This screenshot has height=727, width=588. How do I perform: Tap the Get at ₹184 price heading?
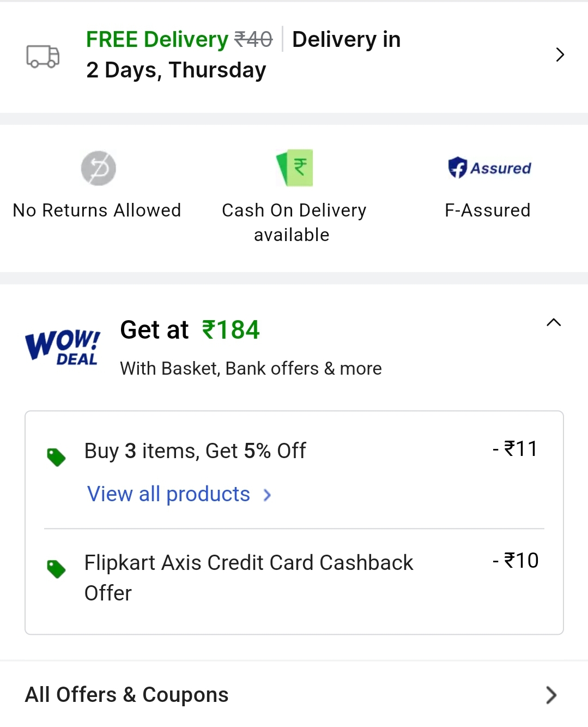coord(190,330)
